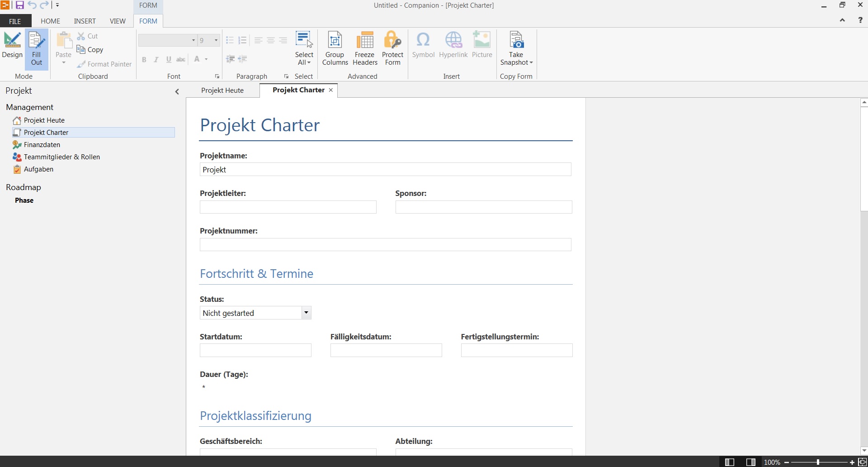868x467 pixels.
Task: Click the Fälligkeitsdatum field
Action: point(386,350)
